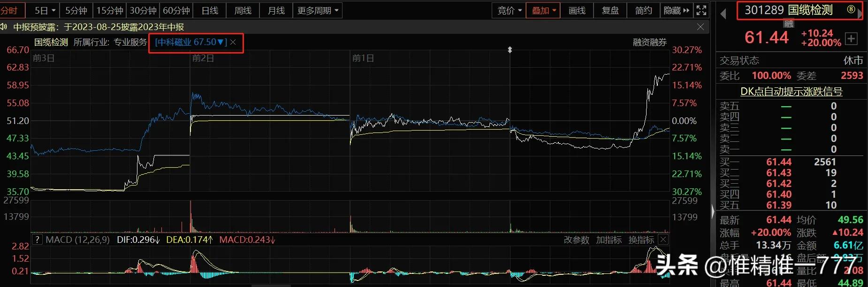This screenshot has width=868, height=287.
Task: Click the 专业服务 industry link
Action: [x=130, y=42]
